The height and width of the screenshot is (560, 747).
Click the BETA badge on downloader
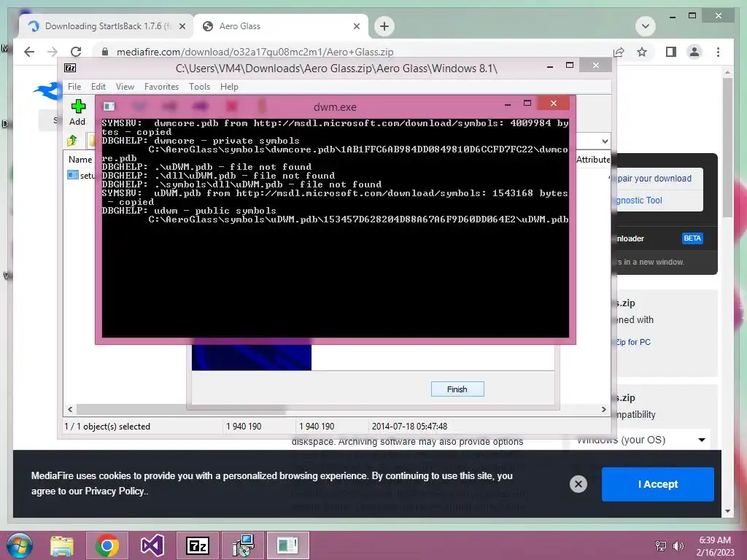point(692,238)
